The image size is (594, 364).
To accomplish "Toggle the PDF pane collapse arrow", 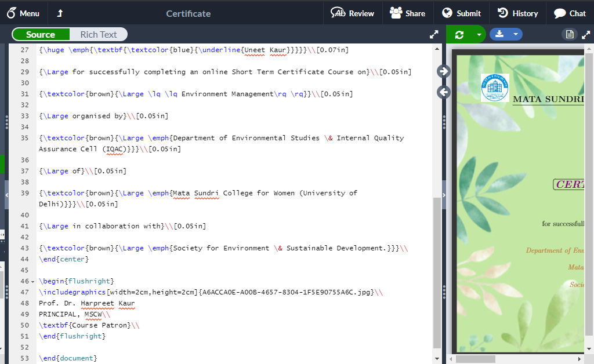I will point(444,195).
